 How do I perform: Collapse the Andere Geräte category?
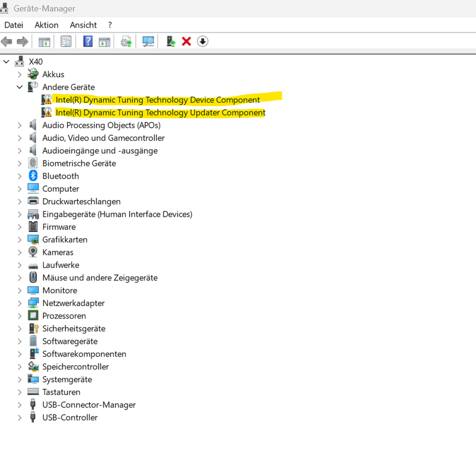(x=20, y=87)
